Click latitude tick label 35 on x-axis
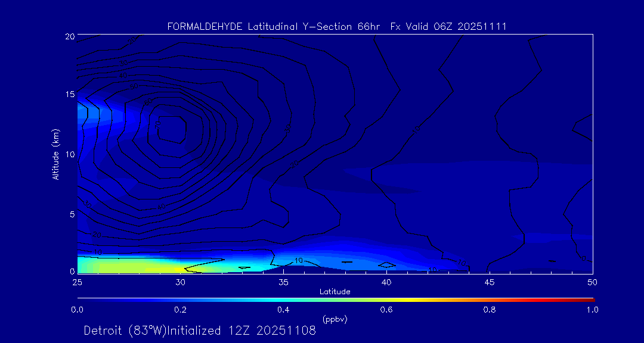Screen dimensions: 644x343 283,282
